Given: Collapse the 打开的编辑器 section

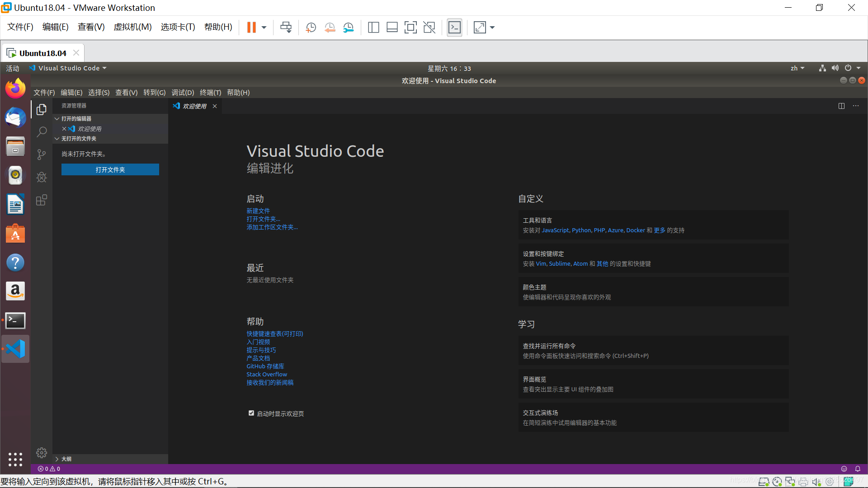Looking at the screenshot, I should coord(76,118).
